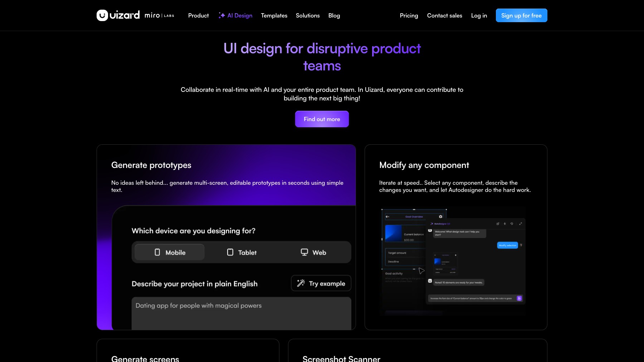Click the Find out more button
Viewport: 644px width, 362px height.
coord(322,119)
